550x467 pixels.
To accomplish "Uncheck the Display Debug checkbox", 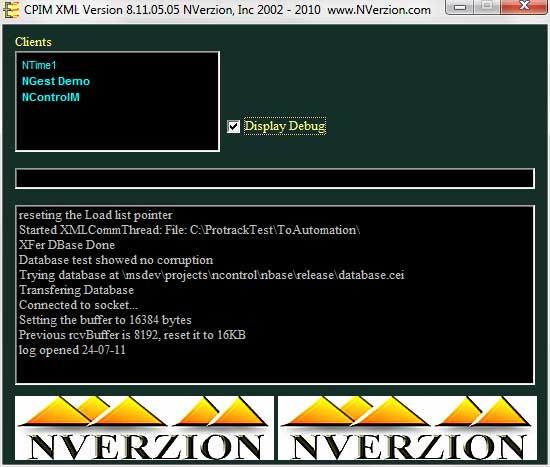I will point(234,126).
